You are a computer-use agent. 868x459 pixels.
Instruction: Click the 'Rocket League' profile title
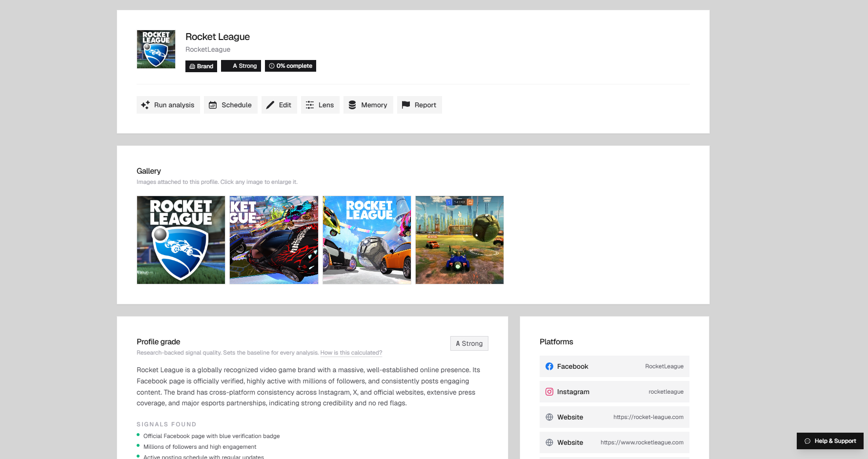point(218,37)
